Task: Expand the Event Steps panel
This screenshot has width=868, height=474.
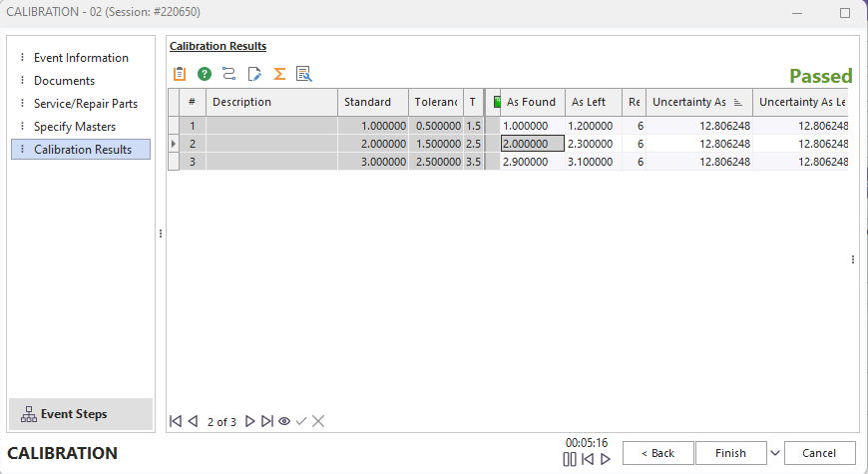Action: tap(80, 414)
